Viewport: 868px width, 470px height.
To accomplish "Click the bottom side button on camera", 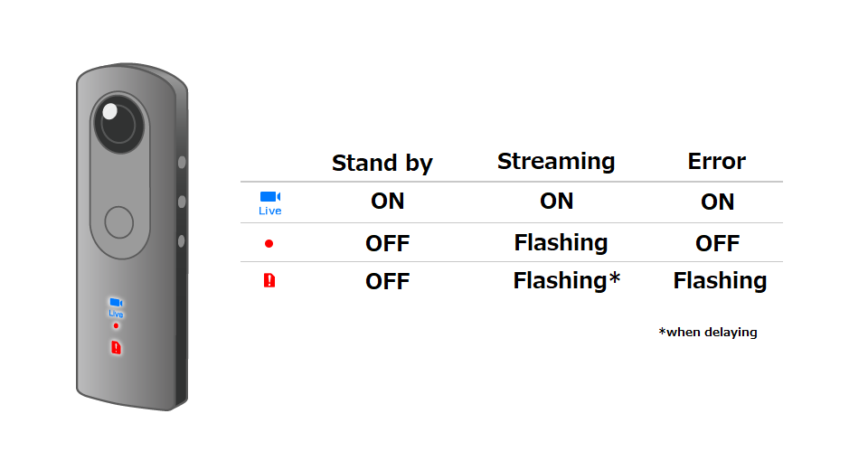I will 182,240.
